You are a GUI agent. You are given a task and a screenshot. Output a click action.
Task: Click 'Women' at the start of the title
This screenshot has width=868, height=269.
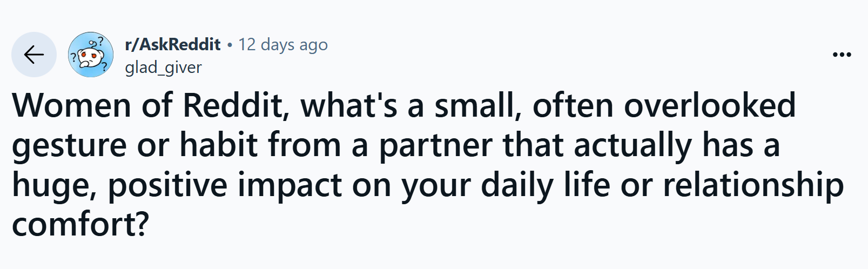[72, 105]
